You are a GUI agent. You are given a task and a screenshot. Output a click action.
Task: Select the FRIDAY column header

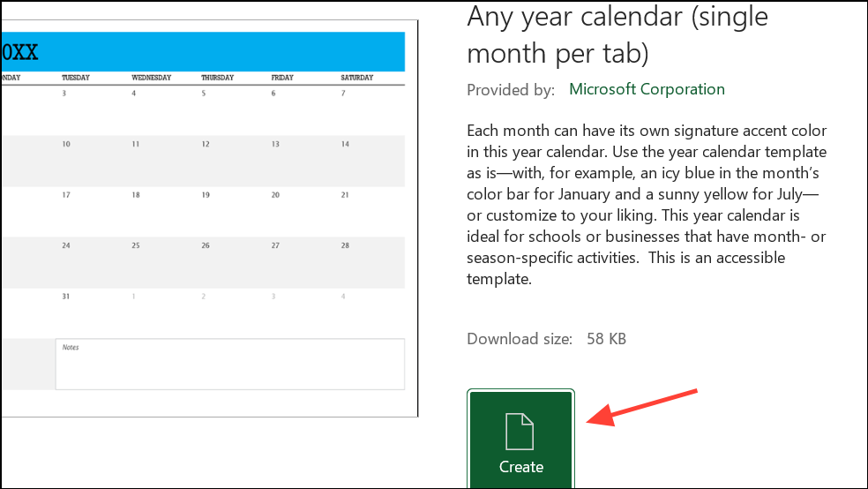point(282,78)
